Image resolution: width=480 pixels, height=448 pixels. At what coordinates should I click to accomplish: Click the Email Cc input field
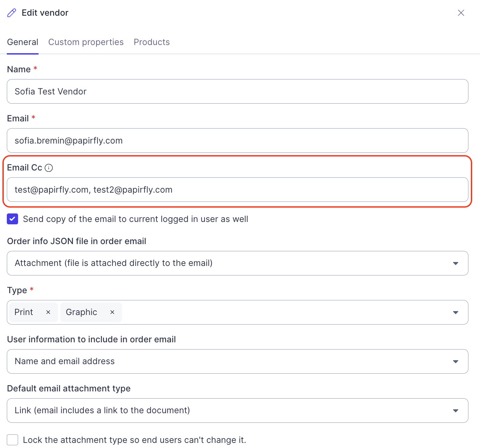pos(238,190)
